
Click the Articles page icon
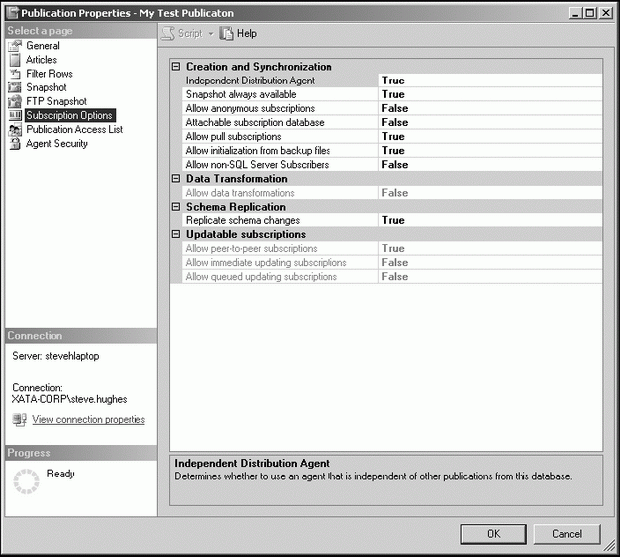tap(15, 60)
